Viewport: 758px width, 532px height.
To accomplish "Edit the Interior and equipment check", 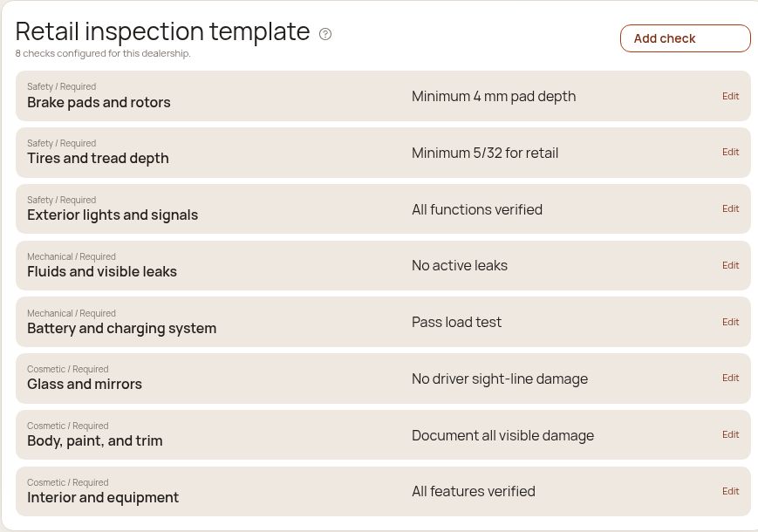I will [730, 491].
